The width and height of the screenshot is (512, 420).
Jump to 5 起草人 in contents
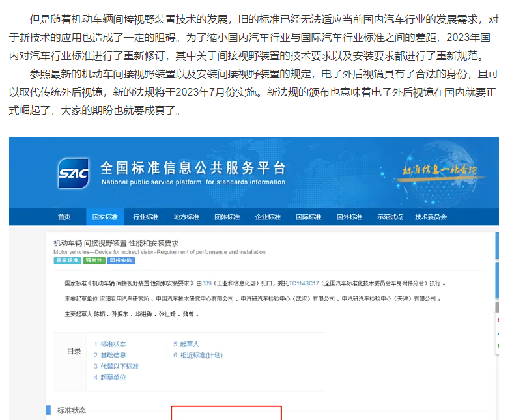186,344
